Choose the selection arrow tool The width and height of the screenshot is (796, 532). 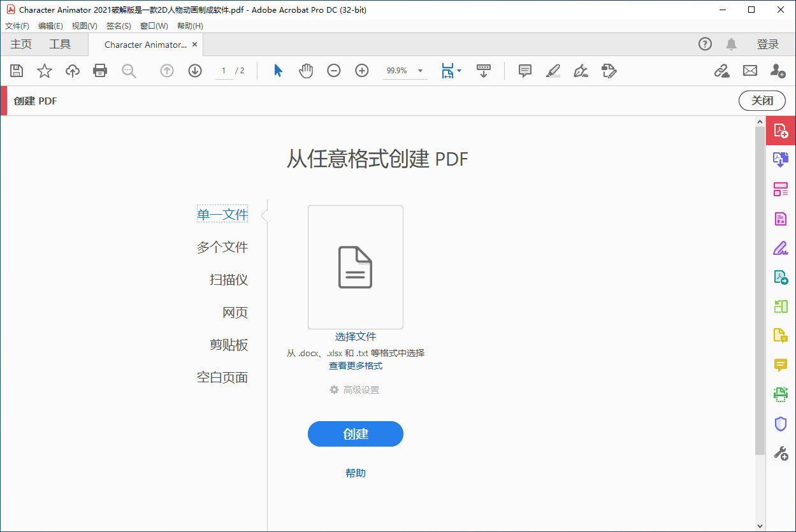pos(278,71)
